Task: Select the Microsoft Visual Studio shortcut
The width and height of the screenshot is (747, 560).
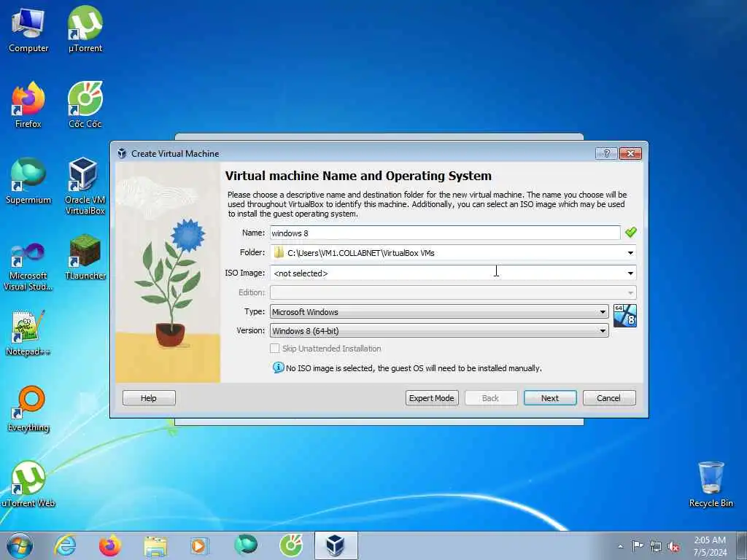Action: point(28,267)
